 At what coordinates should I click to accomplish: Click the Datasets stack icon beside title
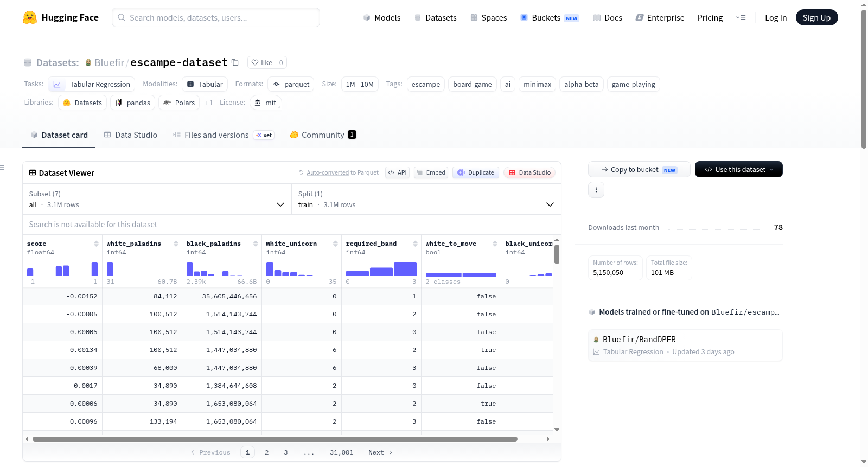28,62
